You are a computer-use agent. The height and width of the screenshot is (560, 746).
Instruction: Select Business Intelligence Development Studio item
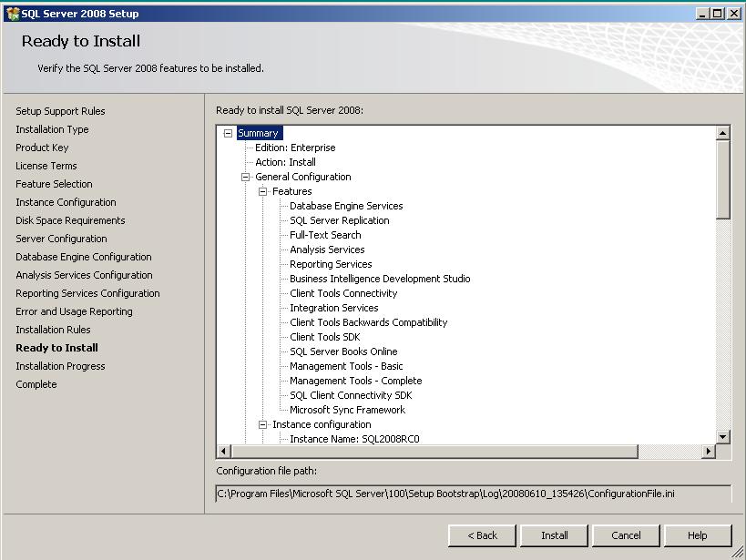[380, 279]
